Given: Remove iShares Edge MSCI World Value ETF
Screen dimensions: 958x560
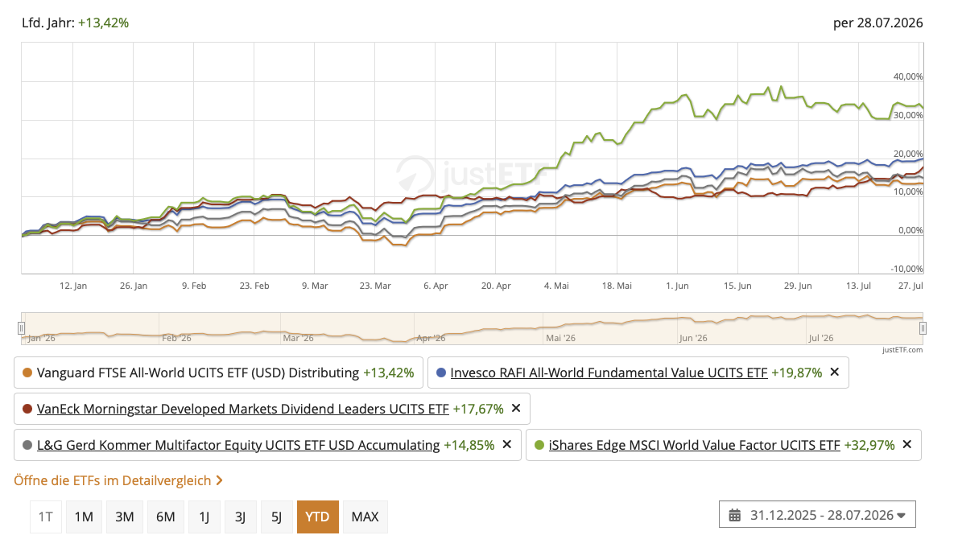Looking at the screenshot, I should pyautogui.click(x=906, y=444).
